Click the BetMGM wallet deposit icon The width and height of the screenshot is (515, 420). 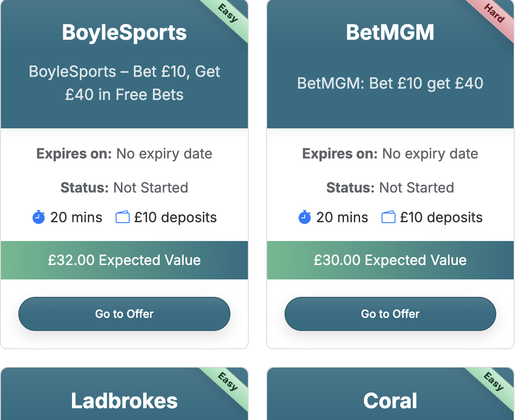[388, 217]
